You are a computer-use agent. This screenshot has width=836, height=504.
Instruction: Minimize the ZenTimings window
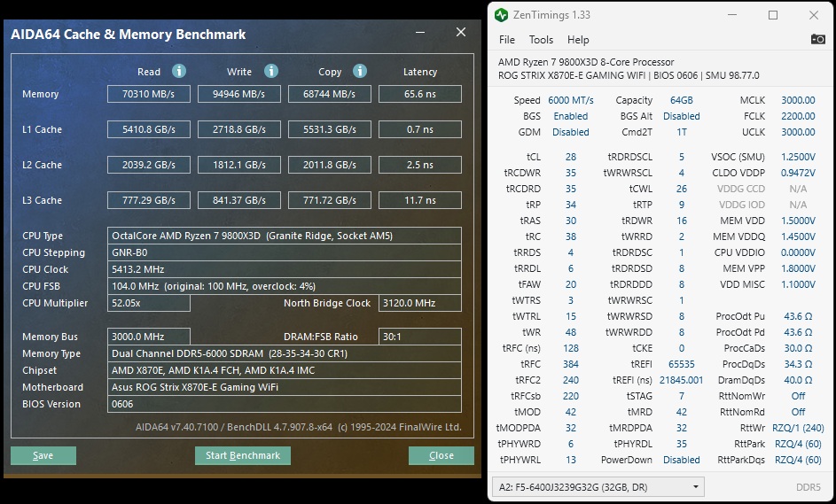tap(732, 15)
